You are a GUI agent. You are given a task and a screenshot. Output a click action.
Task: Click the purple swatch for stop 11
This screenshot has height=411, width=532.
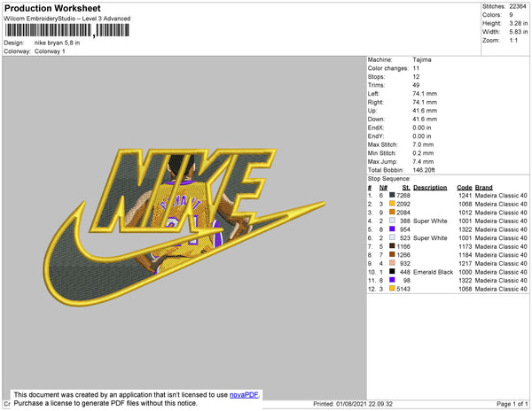[392, 280]
